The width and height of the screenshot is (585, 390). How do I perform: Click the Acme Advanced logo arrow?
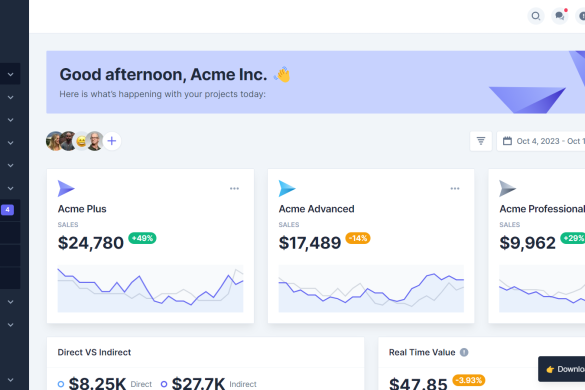click(287, 188)
